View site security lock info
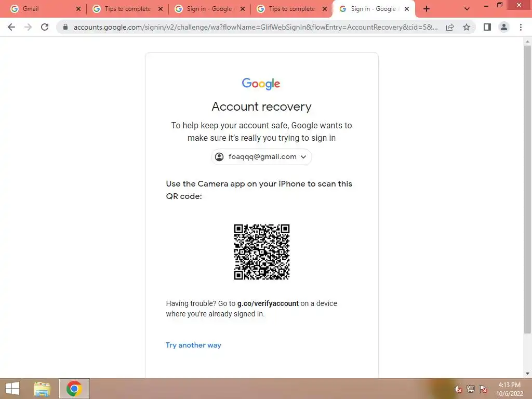The image size is (532, 399). 65,27
